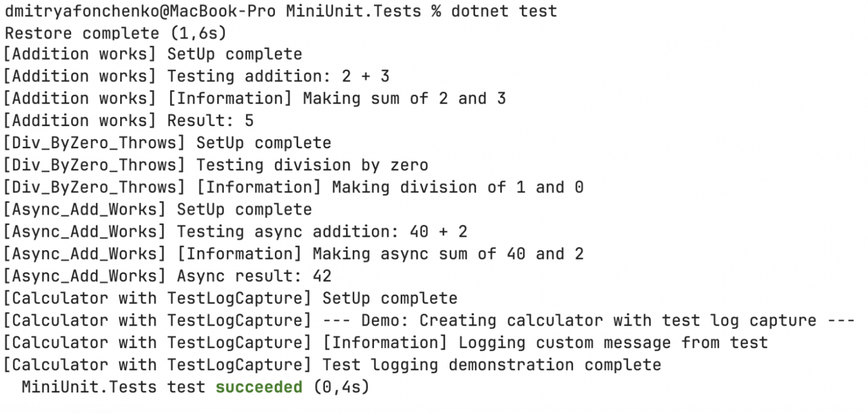This screenshot has height=413, width=868.
Task: Click the 'Restore complete (1,6s)' line
Action: click(116, 33)
